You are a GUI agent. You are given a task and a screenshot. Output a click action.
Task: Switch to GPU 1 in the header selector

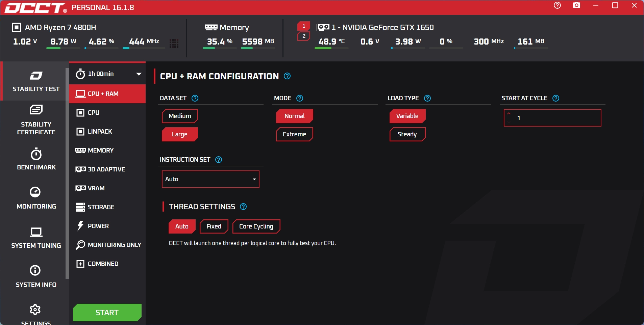(x=304, y=26)
